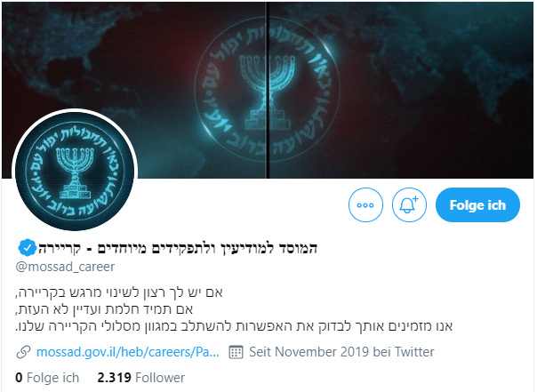Open the glowing seal emblem in the header banner
Viewport: 537px width, 392px height.
(267, 90)
